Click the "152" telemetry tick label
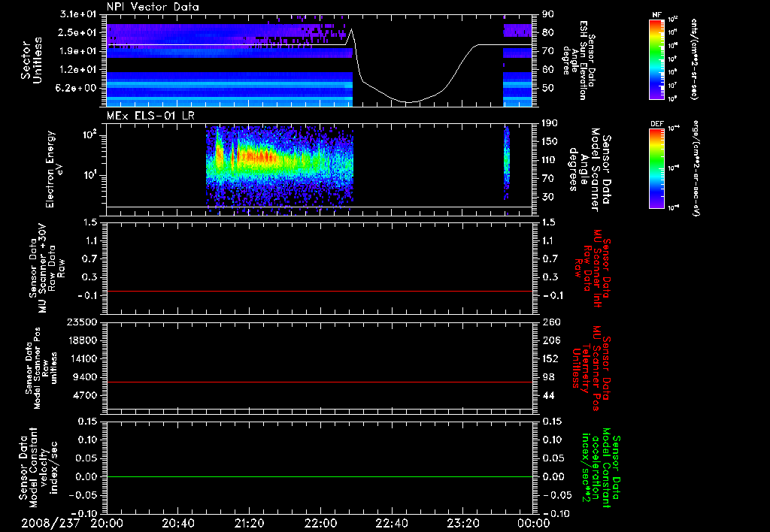Screen dimensions: 770x532 pyautogui.click(x=550, y=358)
